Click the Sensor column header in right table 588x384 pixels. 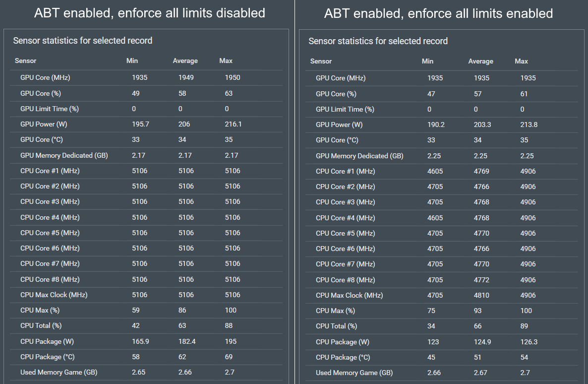(321, 61)
